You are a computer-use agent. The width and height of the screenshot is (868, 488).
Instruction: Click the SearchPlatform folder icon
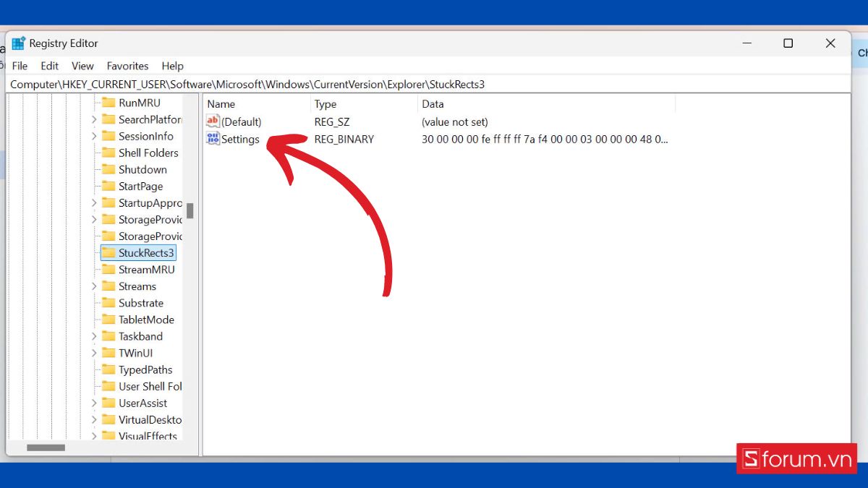(109, 119)
